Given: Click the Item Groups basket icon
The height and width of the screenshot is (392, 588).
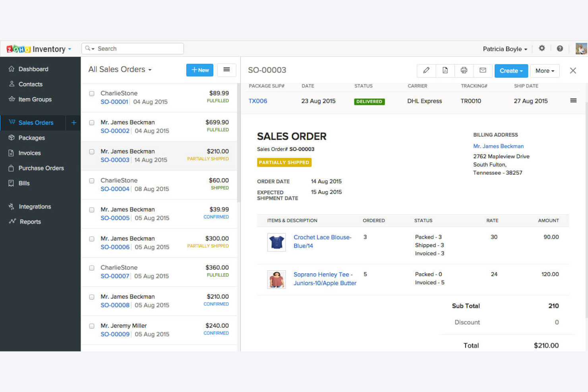Looking at the screenshot, I should (12, 99).
